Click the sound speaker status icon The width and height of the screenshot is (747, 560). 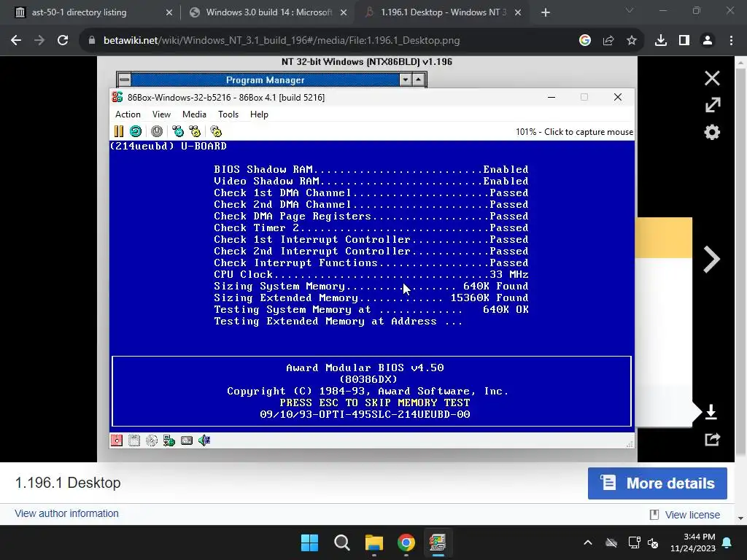pyautogui.click(x=204, y=440)
